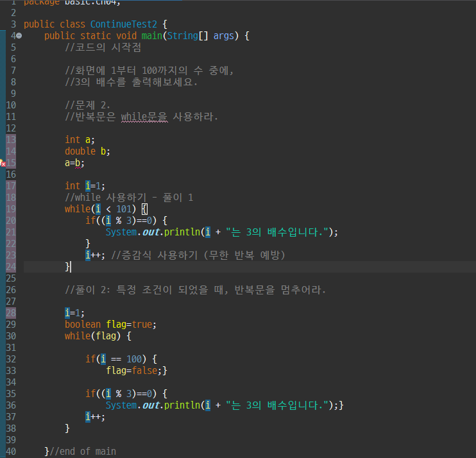The image size is (476, 458).
Task: Click the error-underlined b in 'a=b;'
Action: (x=78, y=163)
